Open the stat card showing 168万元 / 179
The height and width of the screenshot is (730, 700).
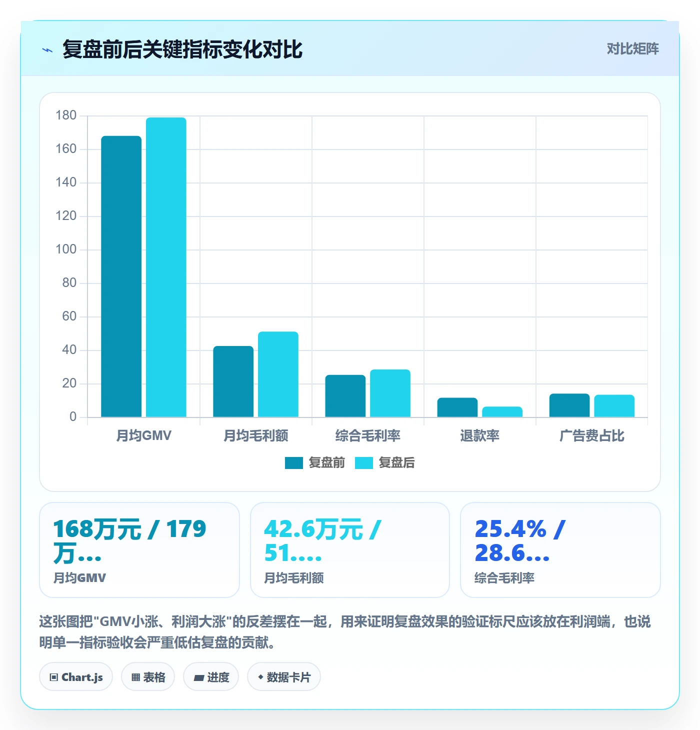tap(139, 550)
